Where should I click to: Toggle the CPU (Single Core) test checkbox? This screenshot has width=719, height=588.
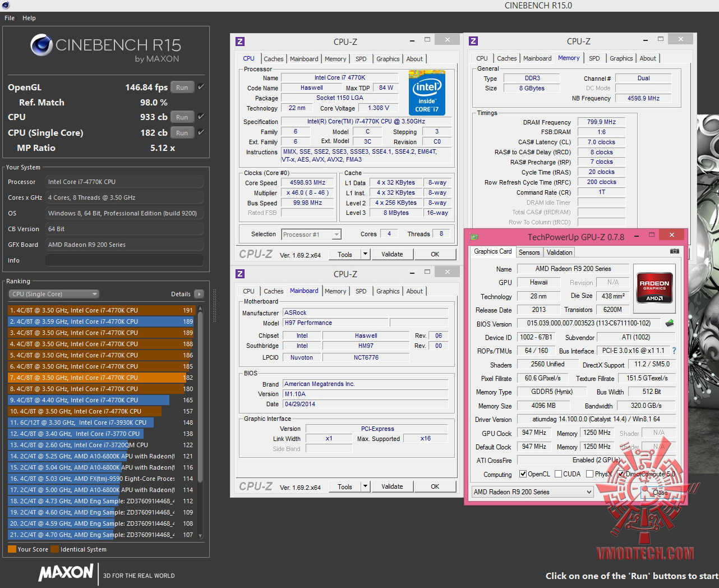[x=201, y=132]
